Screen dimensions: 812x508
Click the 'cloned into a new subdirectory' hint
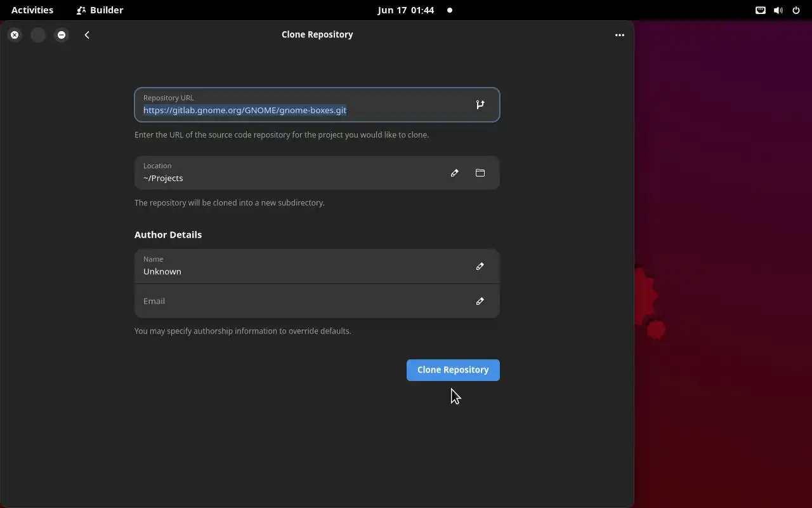tap(230, 203)
